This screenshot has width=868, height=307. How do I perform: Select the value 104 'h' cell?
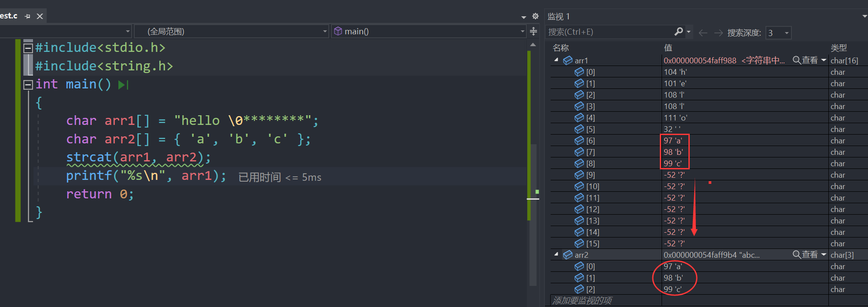pos(745,72)
